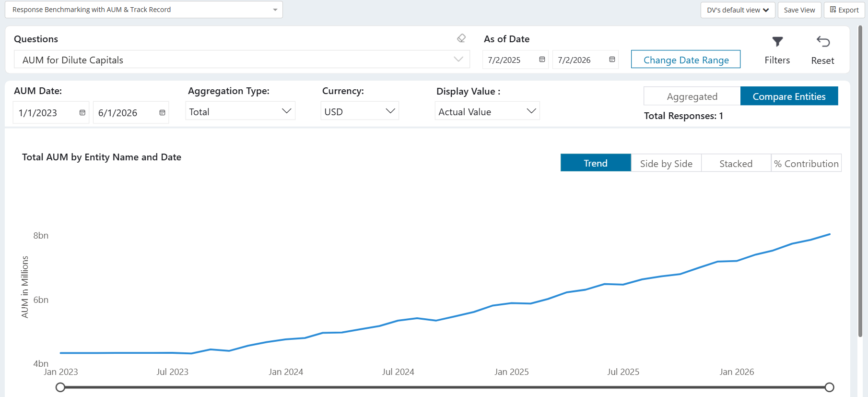Screen dimensions: 868x397
Task: Click the Export icon button
Action: point(845,10)
